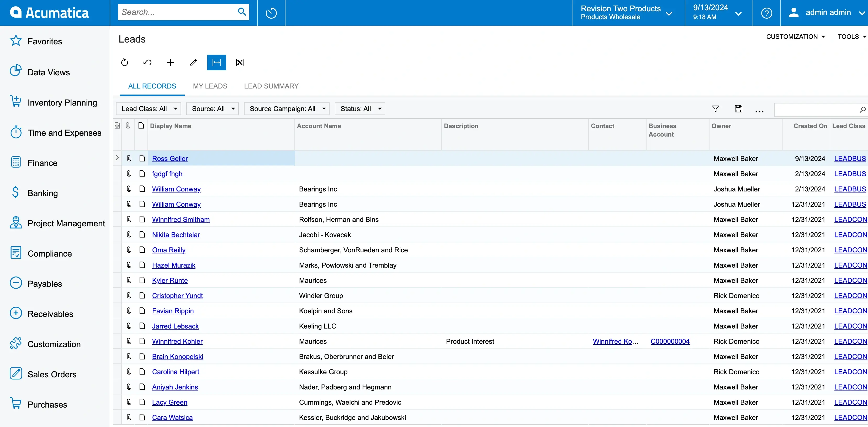Screen dimensions: 868x427
Task: Select Rick Domenico owner for Carolina Hilpert
Action: click(746, 372)
